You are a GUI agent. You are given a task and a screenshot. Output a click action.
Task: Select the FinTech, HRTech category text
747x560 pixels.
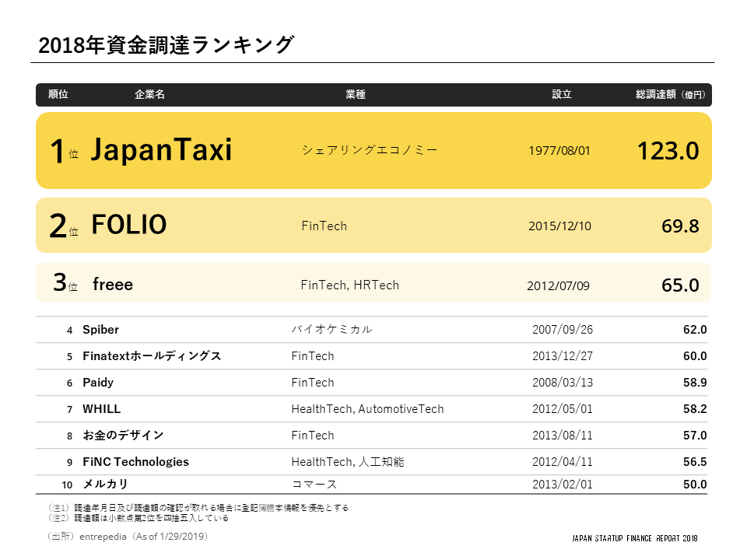tap(349, 285)
